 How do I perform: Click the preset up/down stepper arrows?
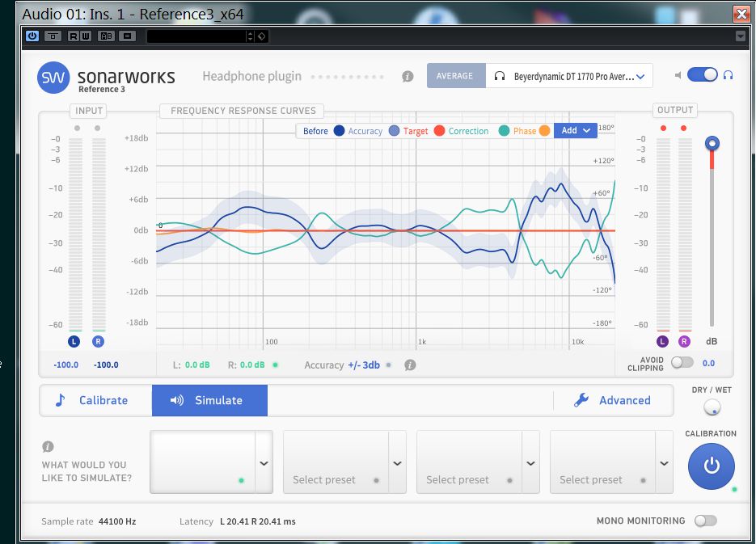250,36
